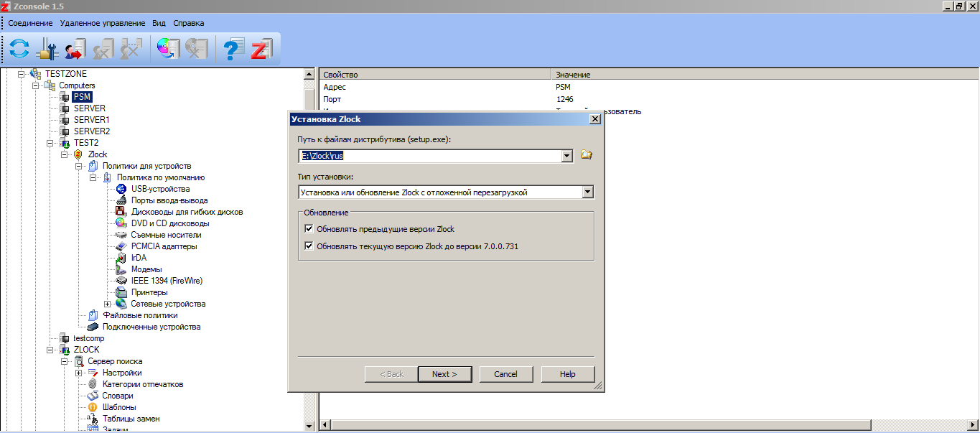
Task: Open help via blue question mark icon
Action: click(233, 49)
